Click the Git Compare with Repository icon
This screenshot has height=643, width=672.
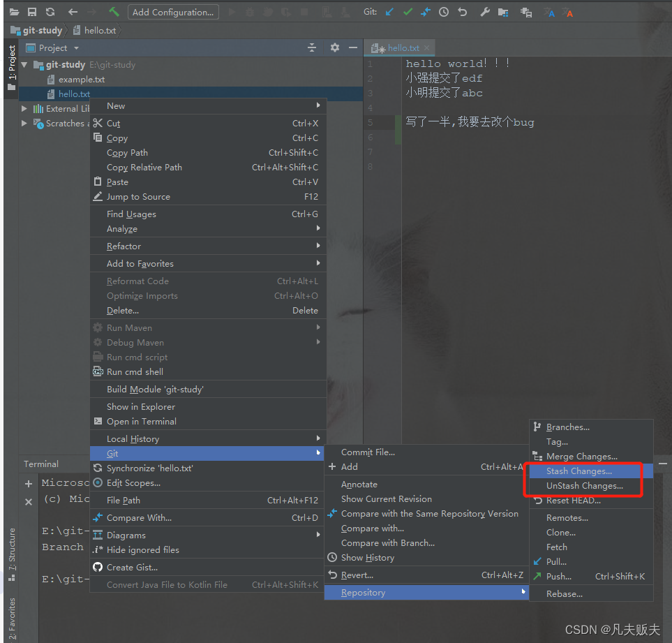pos(426,12)
